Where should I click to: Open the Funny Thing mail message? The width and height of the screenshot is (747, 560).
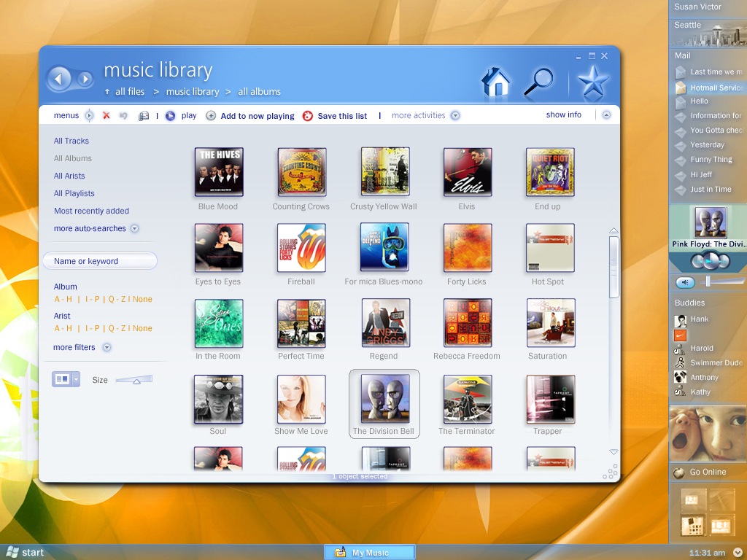coord(711,160)
